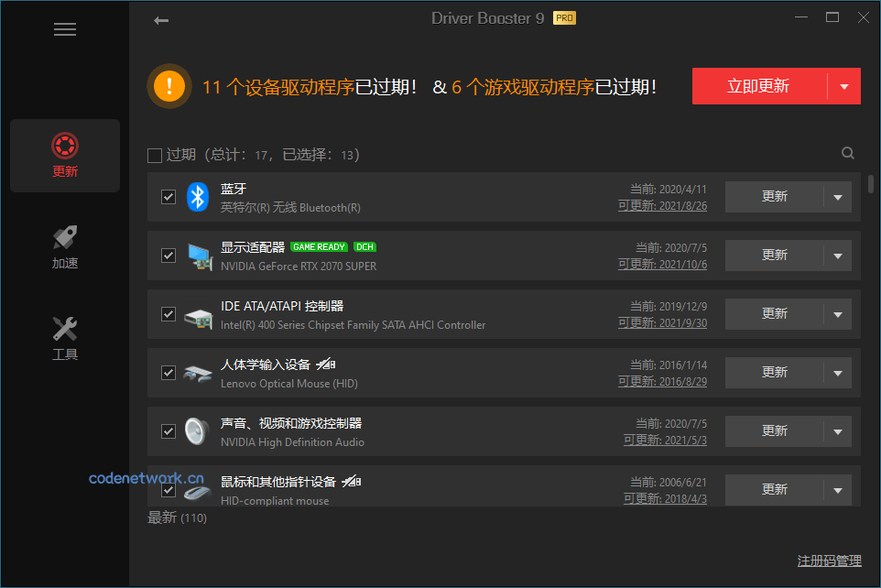Image resolution: width=881 pixels, height=588 pixels.
Task: Click the search magnifier icon
Action: (847, 152)
